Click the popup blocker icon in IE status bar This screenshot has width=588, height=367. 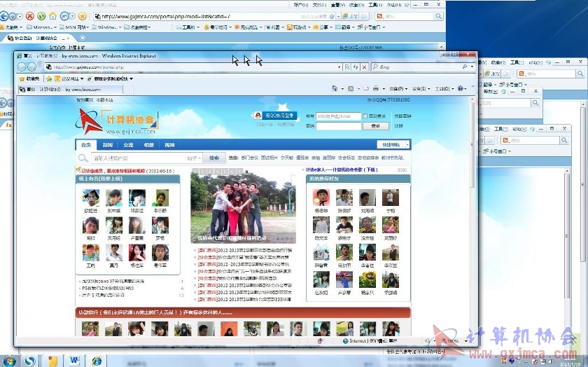coord(321,340)
